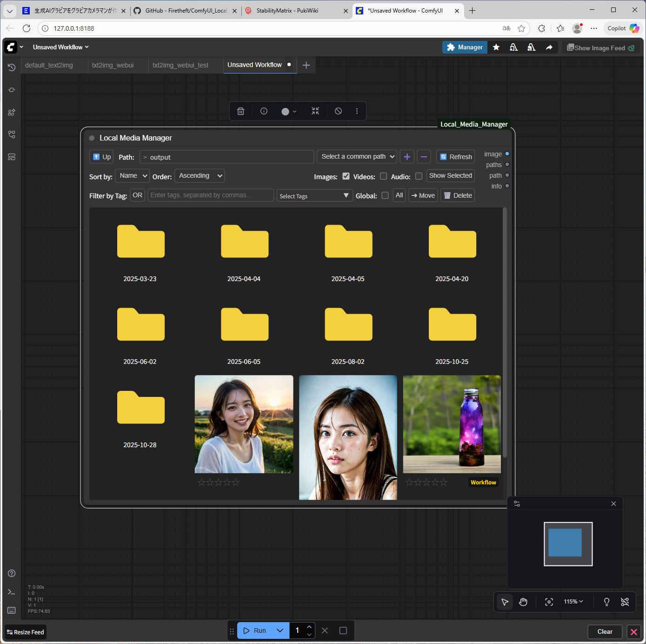Uncheck the Images checkbox
646x644 pixels.
click(x=346, y=176)
